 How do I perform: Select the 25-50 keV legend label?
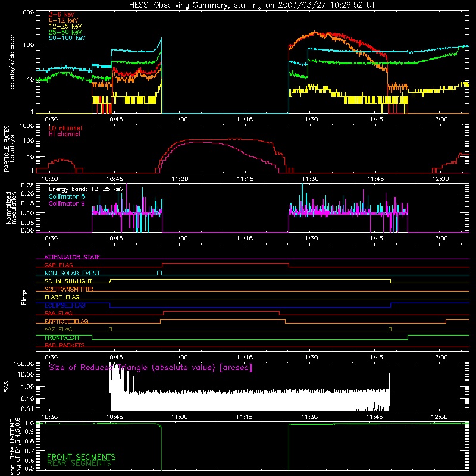(65, 32)
